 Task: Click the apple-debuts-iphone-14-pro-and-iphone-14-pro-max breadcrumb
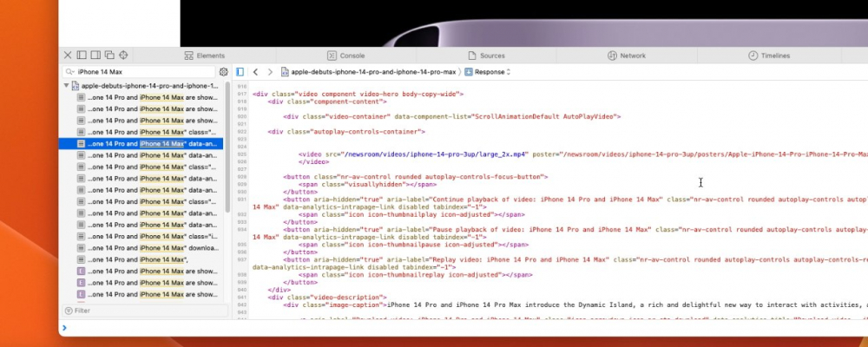pyautogui.click(x=372, y=72)
